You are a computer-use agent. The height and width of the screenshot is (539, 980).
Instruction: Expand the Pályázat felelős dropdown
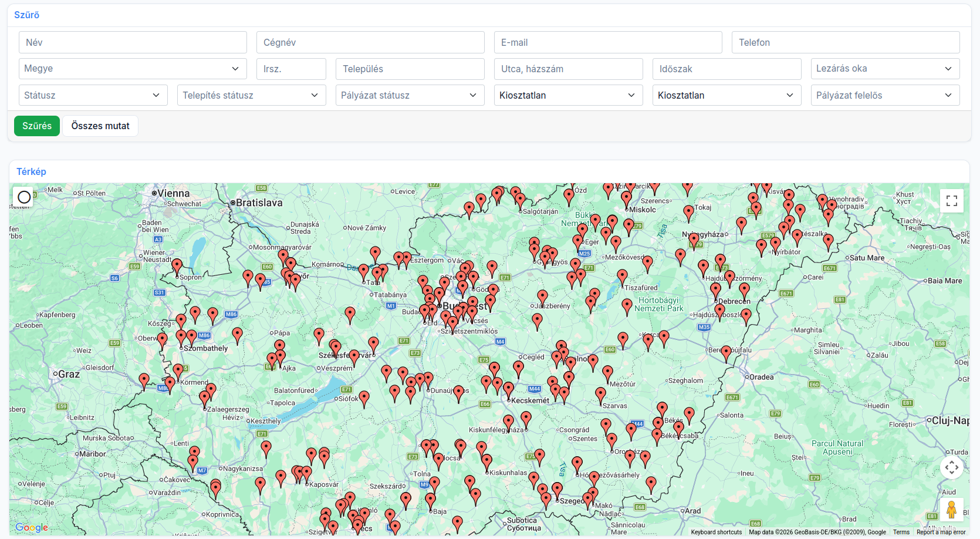pyautogui.click(x=885, y=95)
